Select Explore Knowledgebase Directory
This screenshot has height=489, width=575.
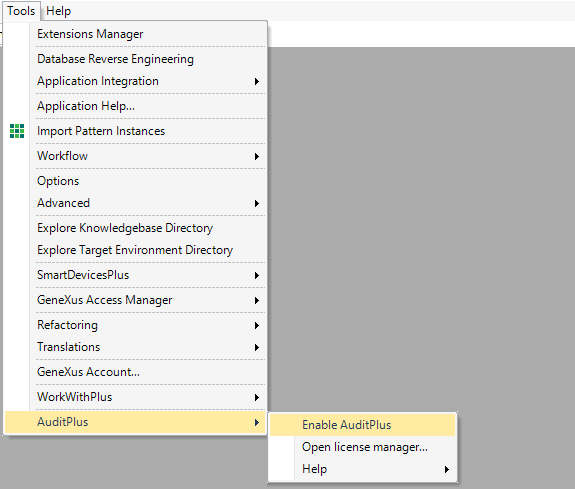(x=135, y=228)
